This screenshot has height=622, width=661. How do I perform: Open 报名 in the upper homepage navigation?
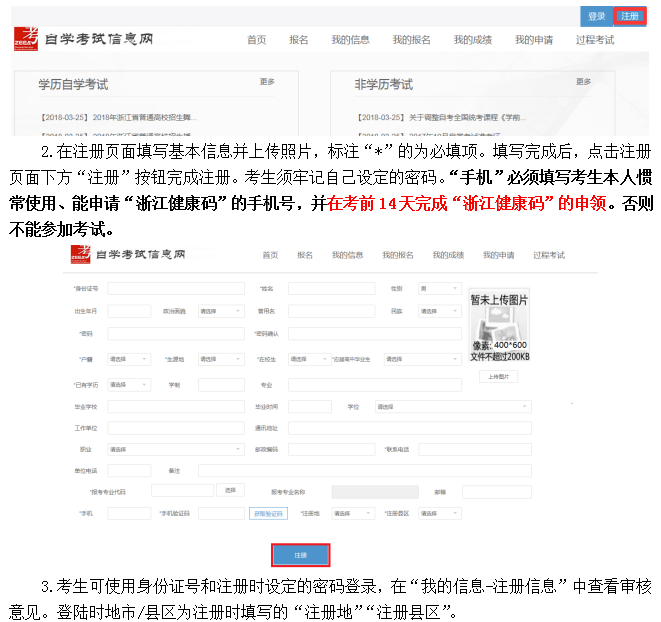(298, 40)
